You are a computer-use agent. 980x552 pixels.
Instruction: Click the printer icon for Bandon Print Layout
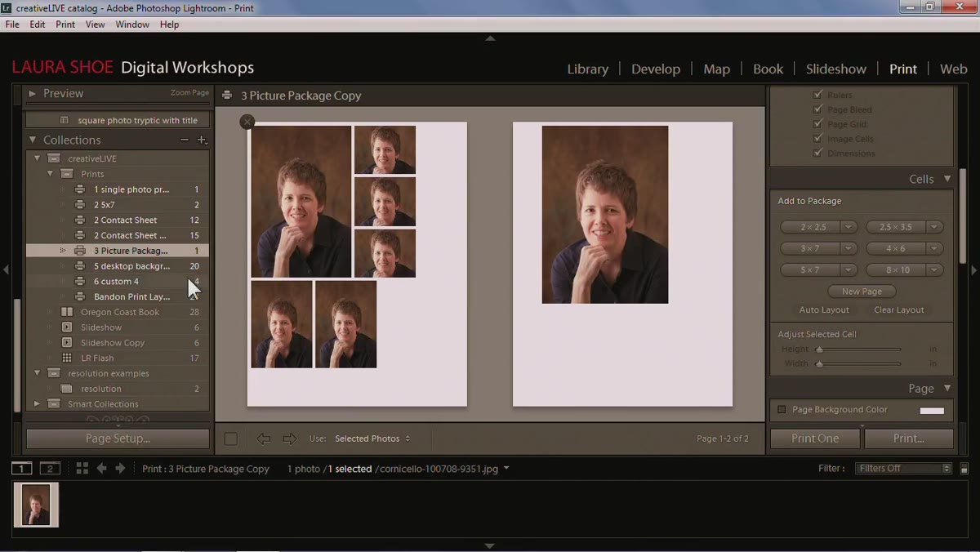tap(80, 297)
